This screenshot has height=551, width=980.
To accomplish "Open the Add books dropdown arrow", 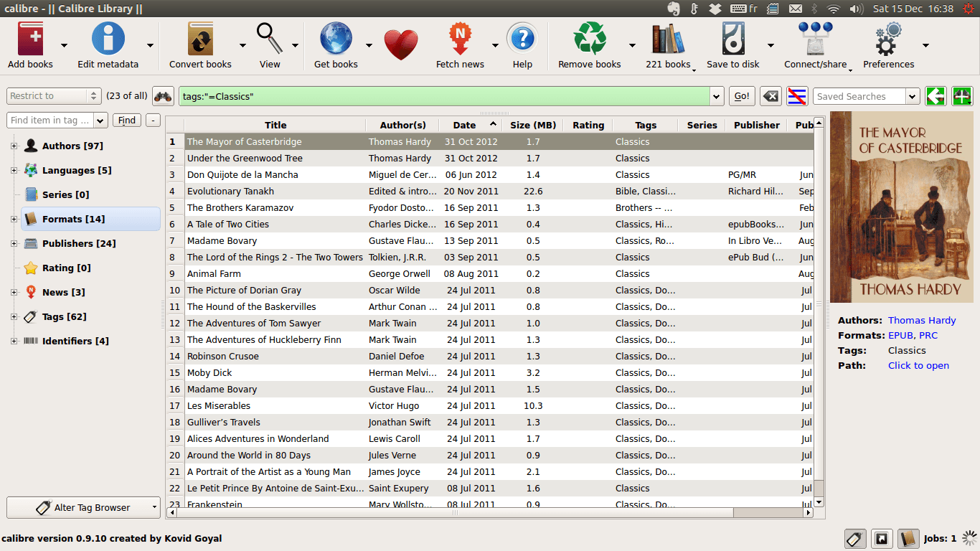I will pyautogui.click(x=64, y=45).
